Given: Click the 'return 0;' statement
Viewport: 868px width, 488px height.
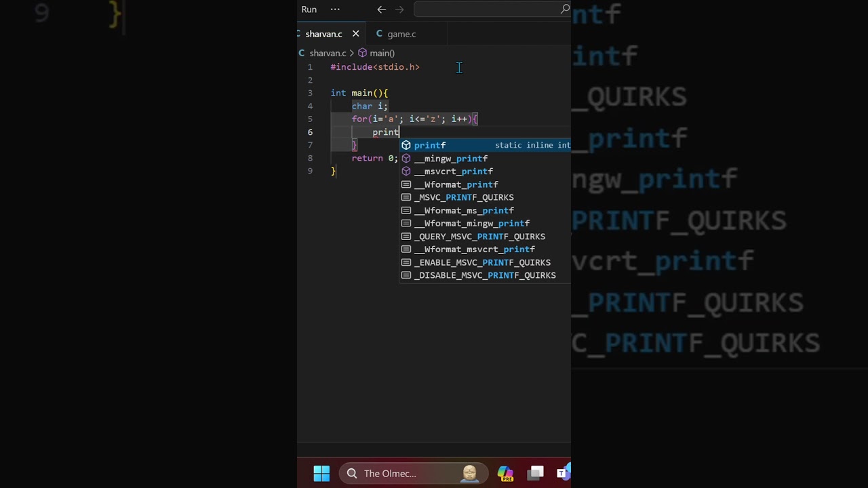Looking at the screenshot, I should coord(374,158).
